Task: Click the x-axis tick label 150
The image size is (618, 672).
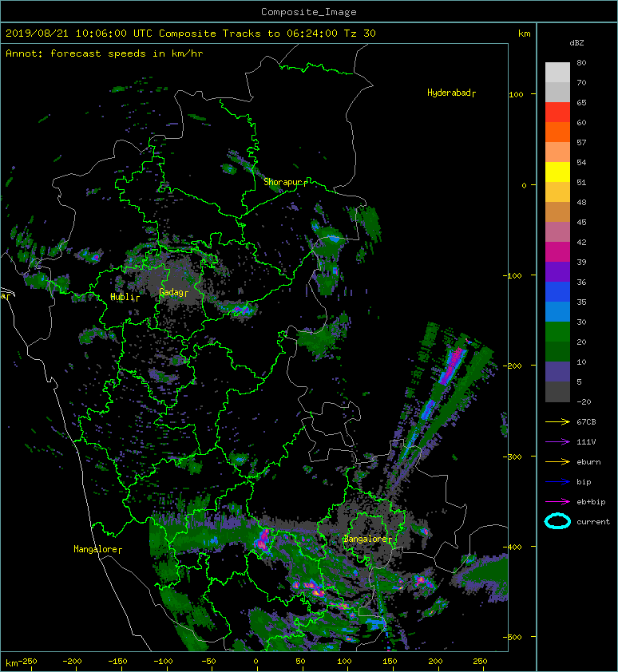Action: coord(390,662)
